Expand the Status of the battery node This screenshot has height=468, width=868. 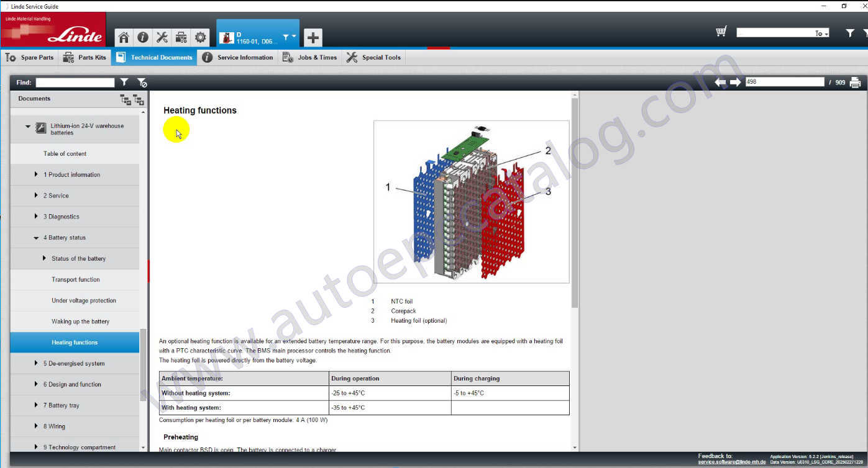45,259
